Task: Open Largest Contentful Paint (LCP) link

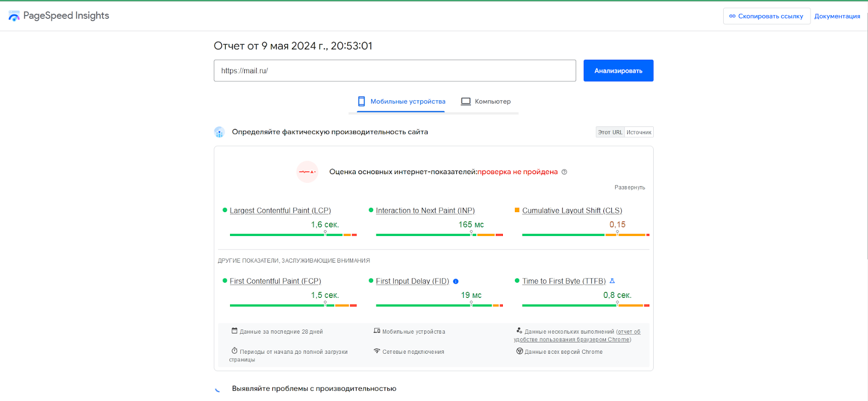Action: click(280, 211)
